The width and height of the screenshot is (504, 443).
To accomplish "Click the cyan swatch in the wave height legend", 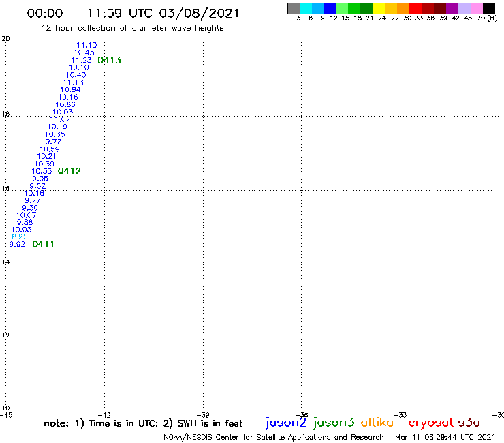I will [x=306, y=8].
